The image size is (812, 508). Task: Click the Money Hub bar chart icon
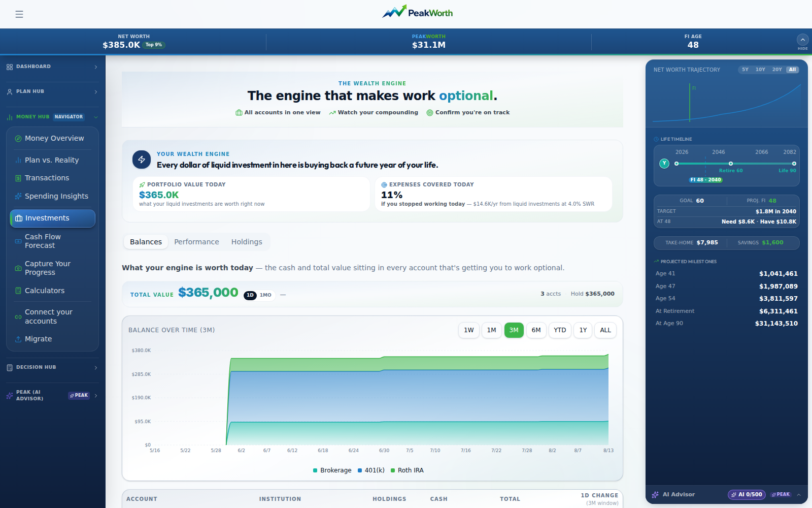point(10,117)
